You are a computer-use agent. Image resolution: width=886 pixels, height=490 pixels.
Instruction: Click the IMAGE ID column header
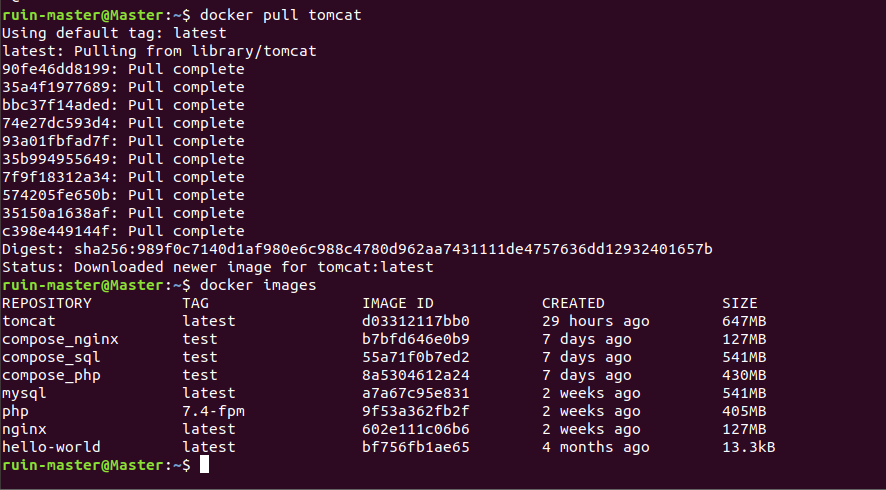point(397,303)
